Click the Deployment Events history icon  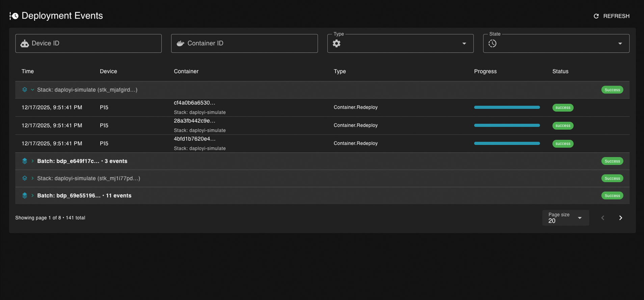14,16
